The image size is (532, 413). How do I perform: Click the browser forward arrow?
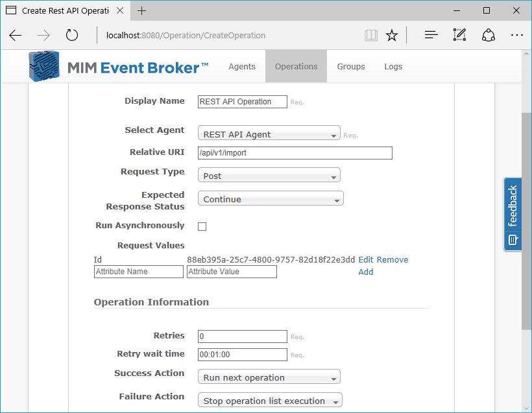(43, 35)
